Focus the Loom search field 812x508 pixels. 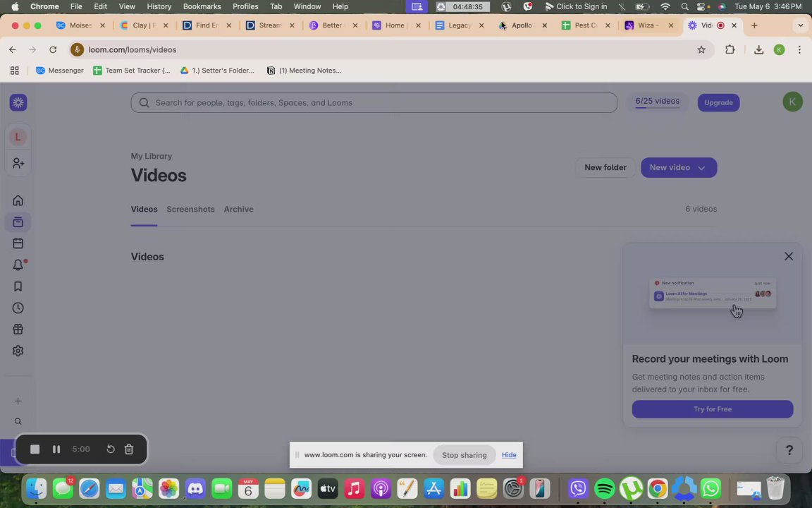(x=374, y=102)
